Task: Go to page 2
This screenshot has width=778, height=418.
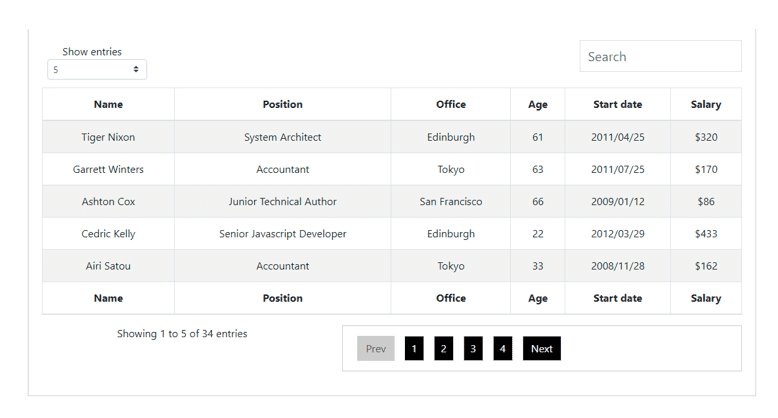Action: [x=444, y=348]
